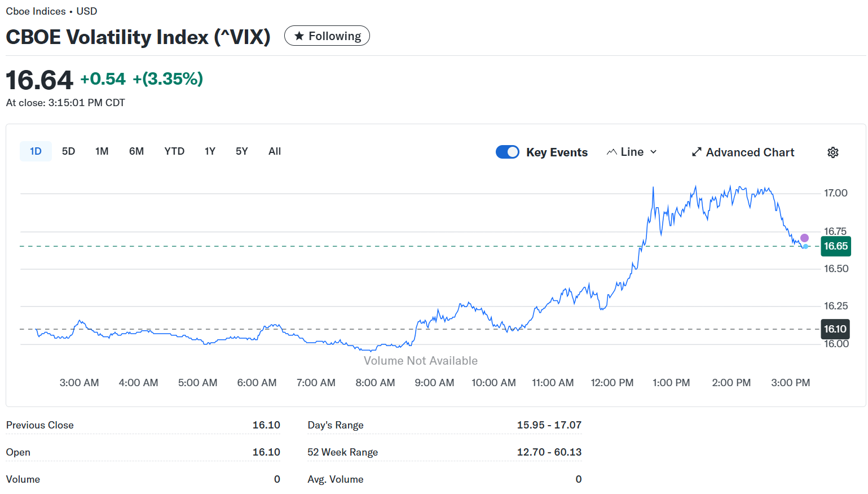Image resolution: width=868 pixels, height=494 pixels.
Task: Toggle the Key Events switch off
Action: pos(508,152)
